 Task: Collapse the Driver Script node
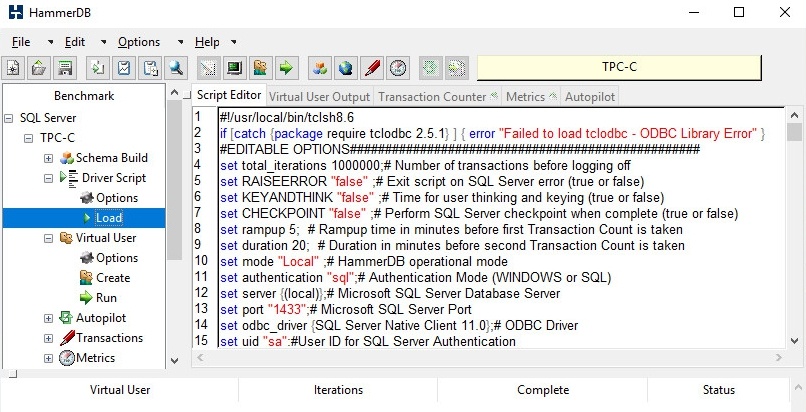(48, 178)
